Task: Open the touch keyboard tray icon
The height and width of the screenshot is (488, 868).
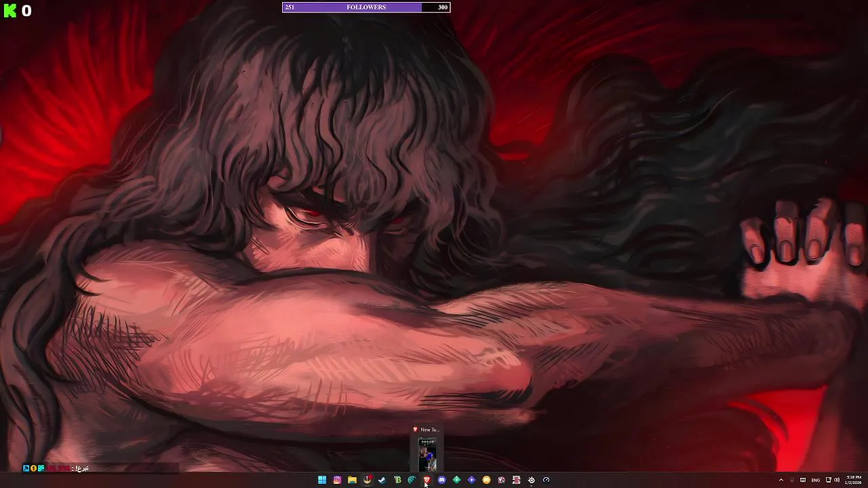Action: [x=803, y=480]
